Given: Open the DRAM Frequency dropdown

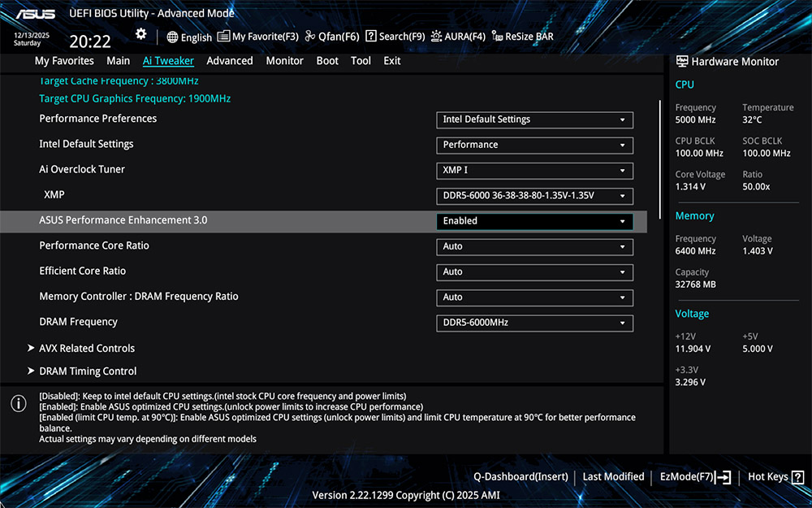Looking at the screenshot, I should click(x=534, y=323).
